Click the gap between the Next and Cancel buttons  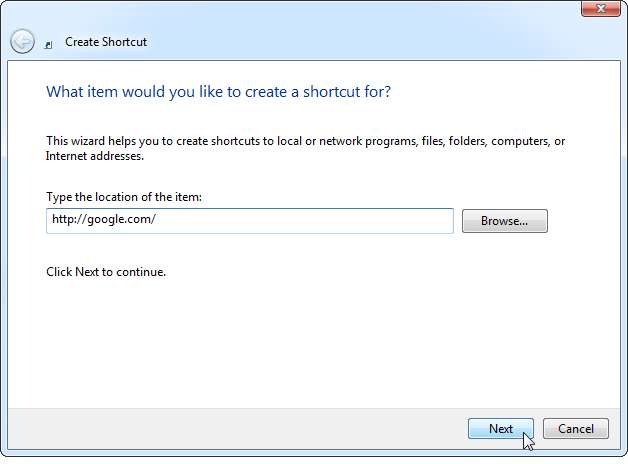coord(538,429)
